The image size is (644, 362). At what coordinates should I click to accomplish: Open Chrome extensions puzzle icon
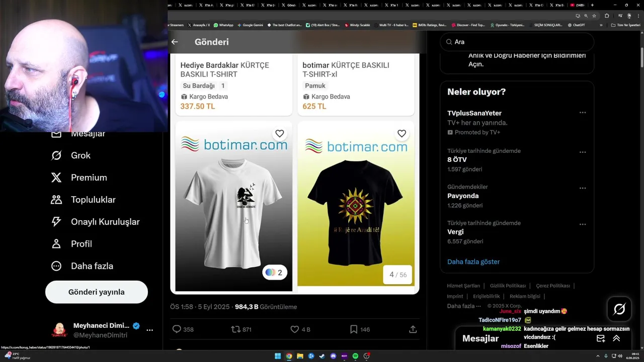coord(607,16)
